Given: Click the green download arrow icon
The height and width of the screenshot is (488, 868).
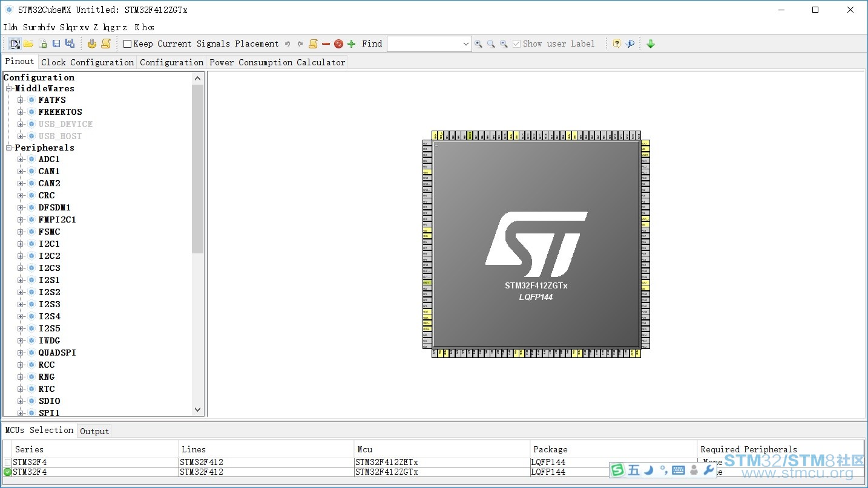Looking at the screenshot, I should tap(651, 44).
